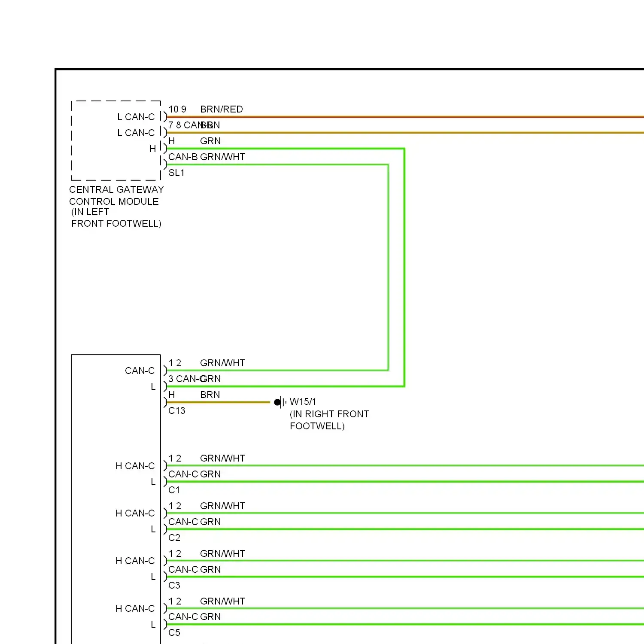Screen dimensions: 644x644
Task: Click the C2 connector label
Action: pos(174,538)
